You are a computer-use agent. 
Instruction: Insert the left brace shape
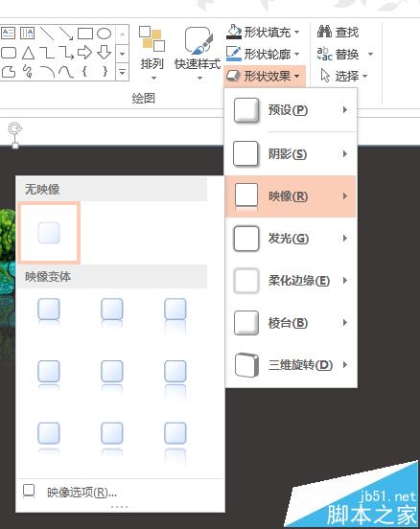85,71
